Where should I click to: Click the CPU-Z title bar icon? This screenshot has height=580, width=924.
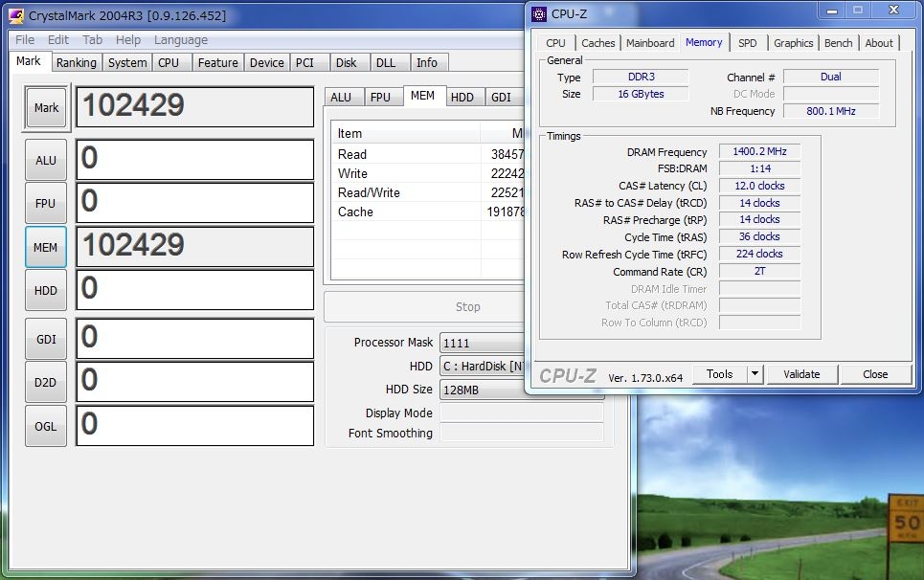[539, 13]
